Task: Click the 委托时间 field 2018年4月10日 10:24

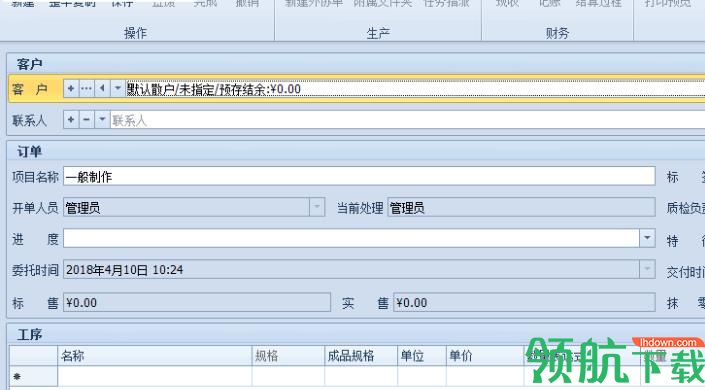Action: coord(351,269)
